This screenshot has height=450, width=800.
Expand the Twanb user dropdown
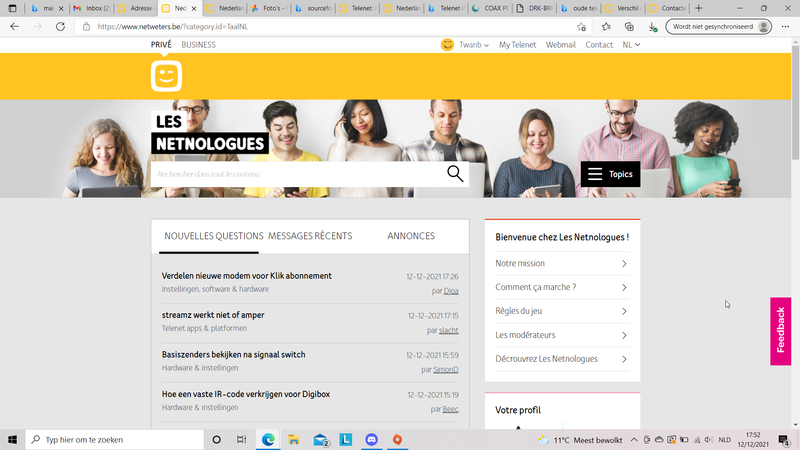tap(474, 45)
